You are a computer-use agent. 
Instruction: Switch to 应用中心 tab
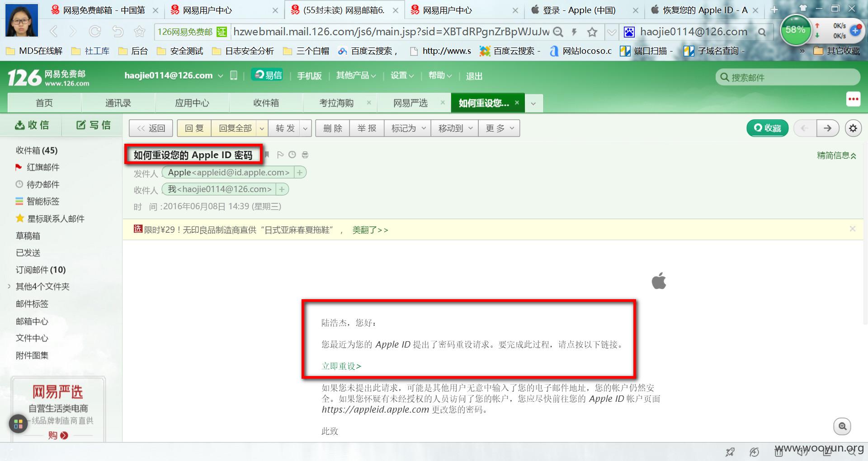(x=192, y=103)
